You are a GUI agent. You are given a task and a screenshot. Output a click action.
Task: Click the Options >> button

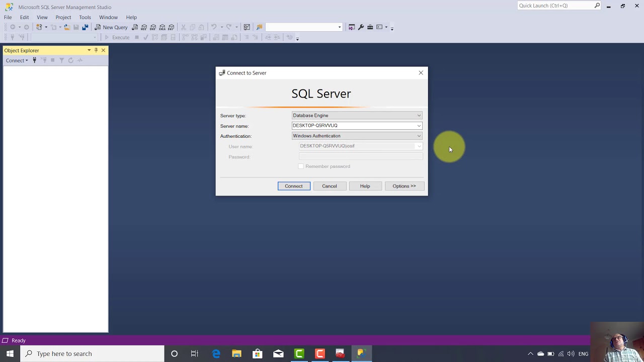click(x=405, y=186)
